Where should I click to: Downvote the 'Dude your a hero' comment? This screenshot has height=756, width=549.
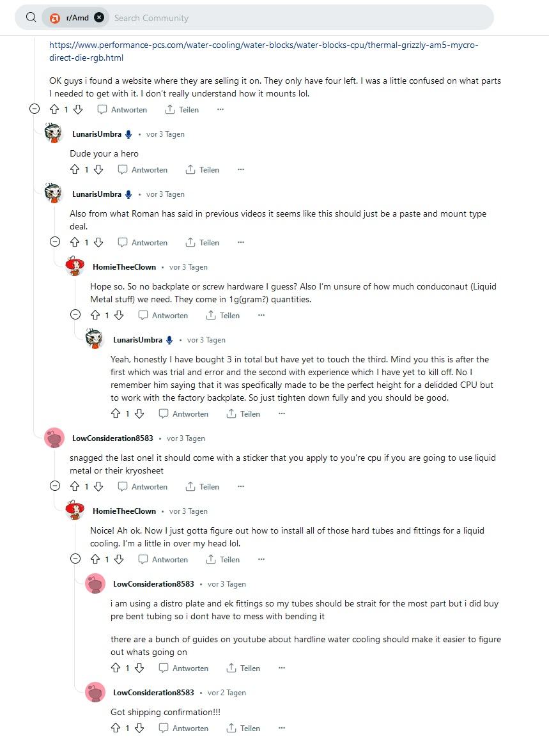pos(98,170)
